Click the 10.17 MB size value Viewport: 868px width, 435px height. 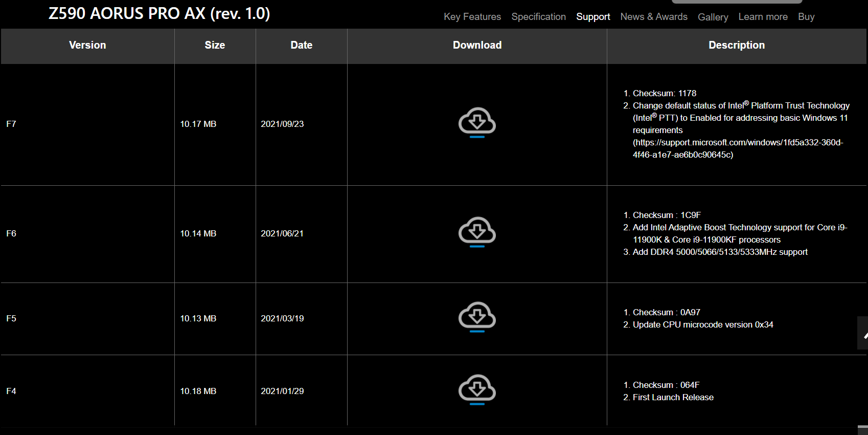[x=198, y=124]
